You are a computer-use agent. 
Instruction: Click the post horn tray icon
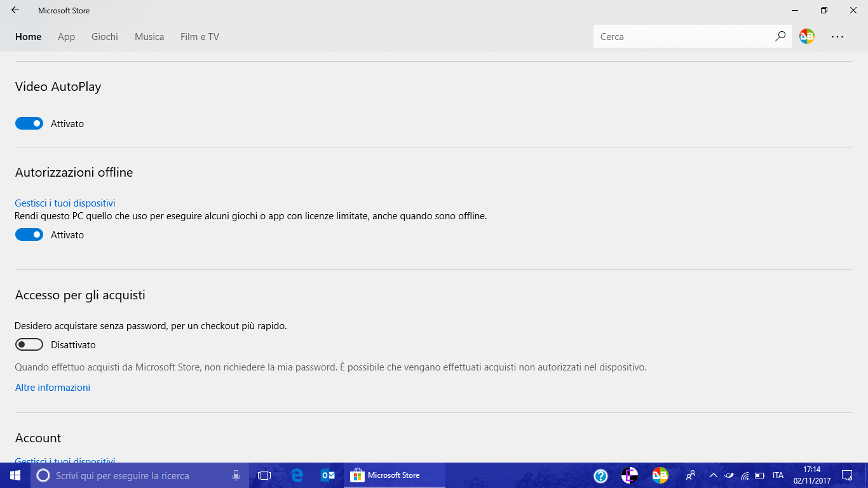pyautogui.click(x=729, y=475)
